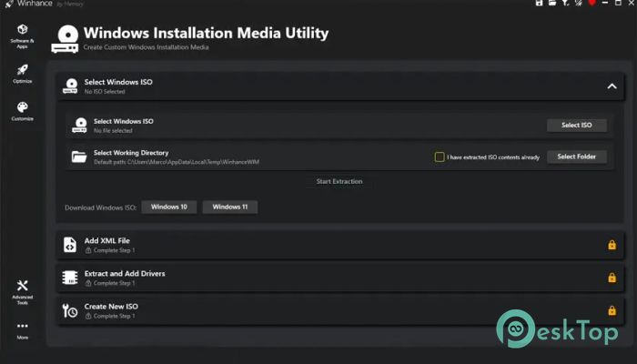
Task: Click the disc icon beside the page title
Action: coord(65,39)
